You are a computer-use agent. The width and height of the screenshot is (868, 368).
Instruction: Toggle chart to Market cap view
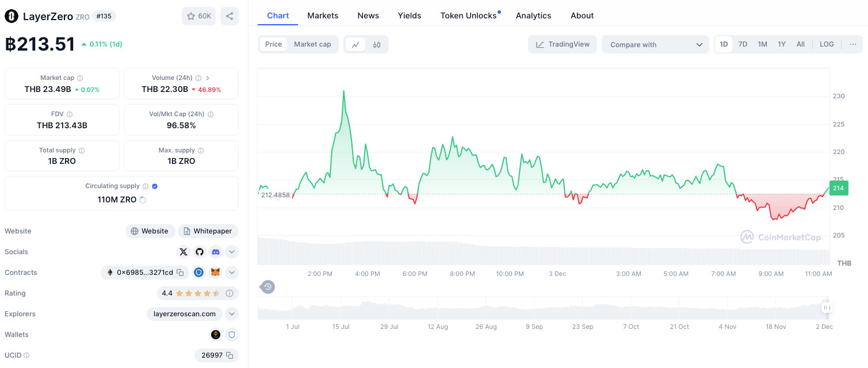[x=312, y=44]
